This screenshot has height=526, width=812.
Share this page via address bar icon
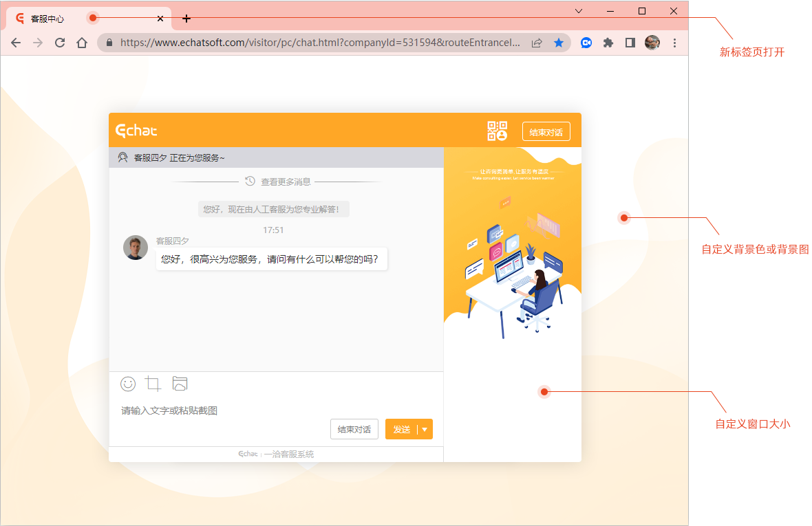point(537,43)
